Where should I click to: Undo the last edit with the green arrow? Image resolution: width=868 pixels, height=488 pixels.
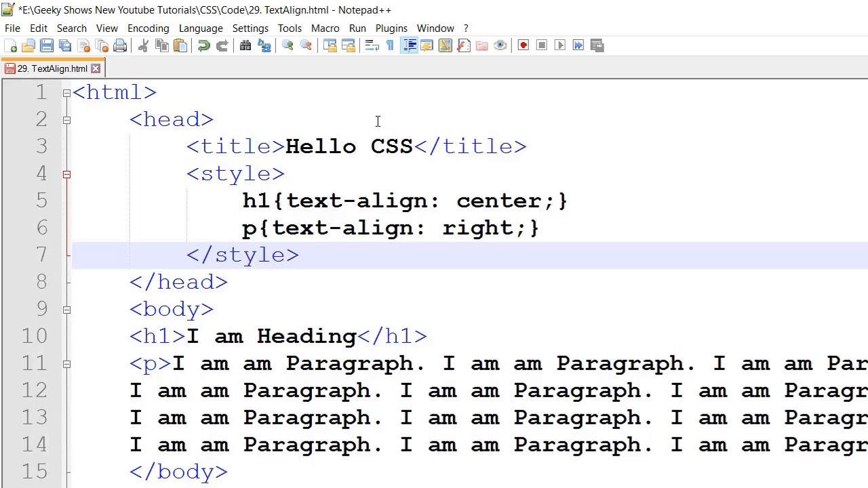click(x=203, y=45)
